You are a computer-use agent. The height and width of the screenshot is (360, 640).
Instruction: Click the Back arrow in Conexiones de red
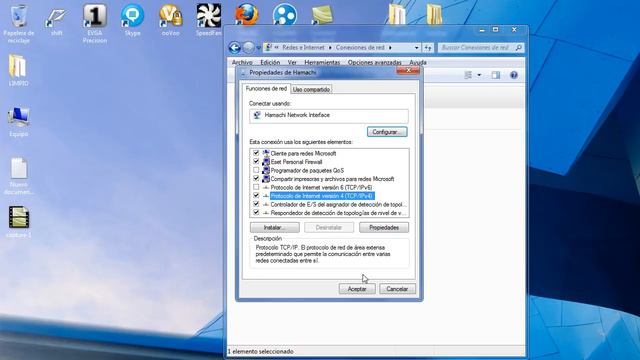(x=234, y=48)
